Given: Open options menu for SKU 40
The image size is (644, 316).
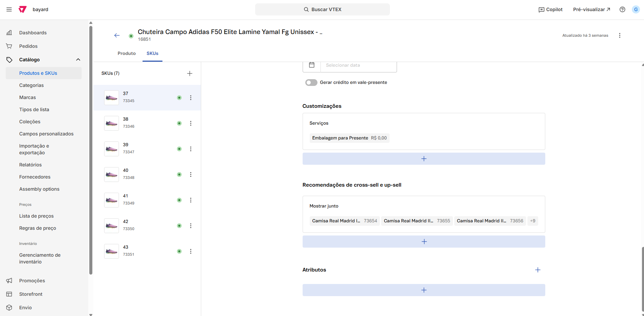Looking at the screenshot, I should pyautogui.click(x=191, y=175).
